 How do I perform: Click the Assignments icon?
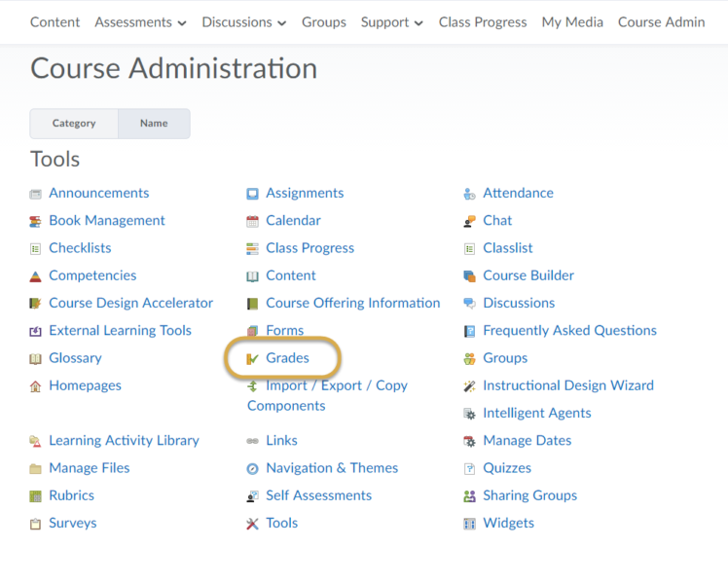click(252, 194)
